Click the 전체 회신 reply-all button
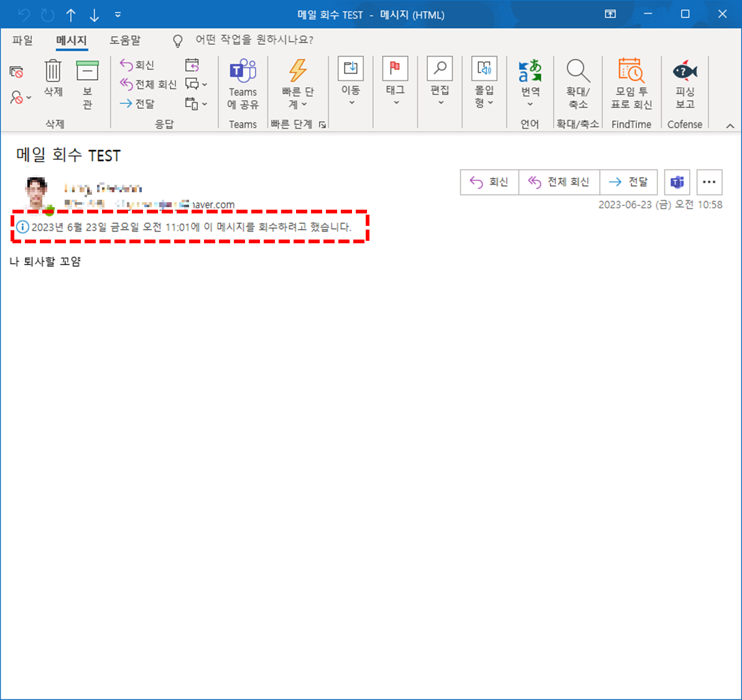The image size is (742, 700). (559, 182)
